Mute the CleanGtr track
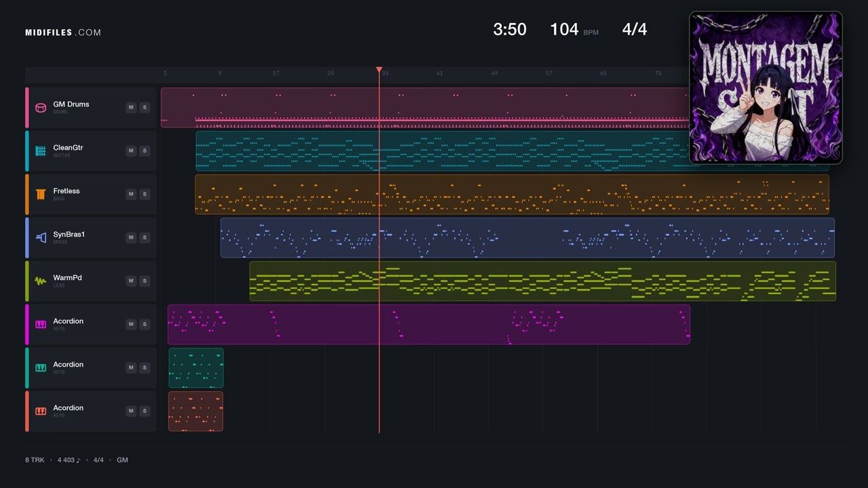Image resolution: width=868 pixels, height=488 pixels. click(131, 150)
